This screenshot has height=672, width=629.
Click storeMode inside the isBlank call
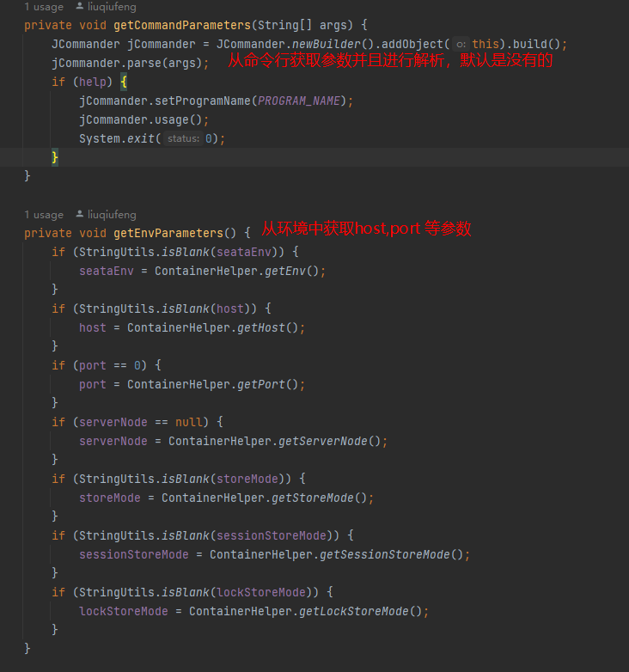[x=247, y=479]
